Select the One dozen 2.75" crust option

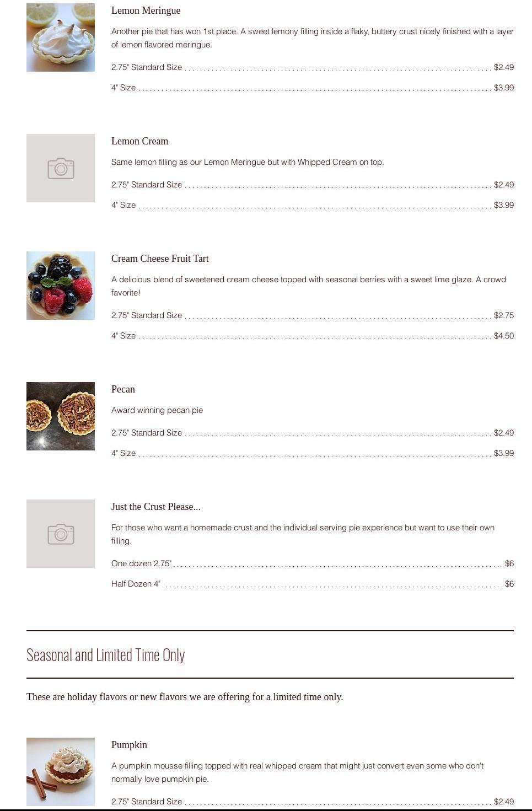point(141,563)
